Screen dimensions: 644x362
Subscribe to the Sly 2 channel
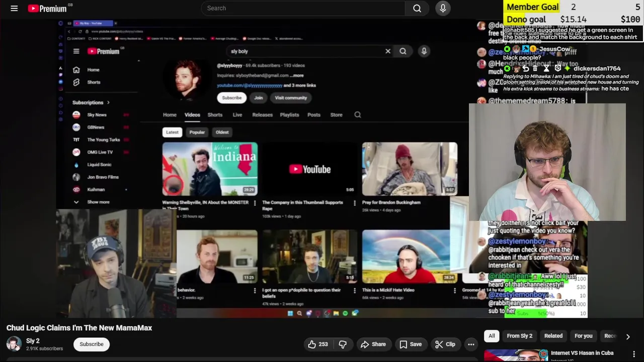[92, 344]
